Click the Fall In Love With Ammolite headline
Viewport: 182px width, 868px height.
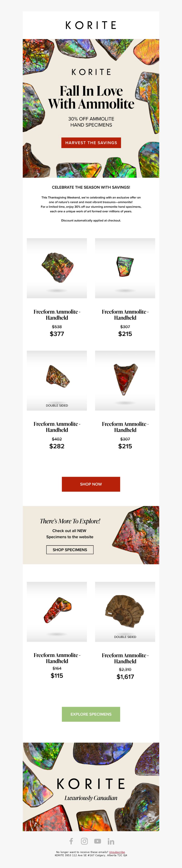click(91, 97)
